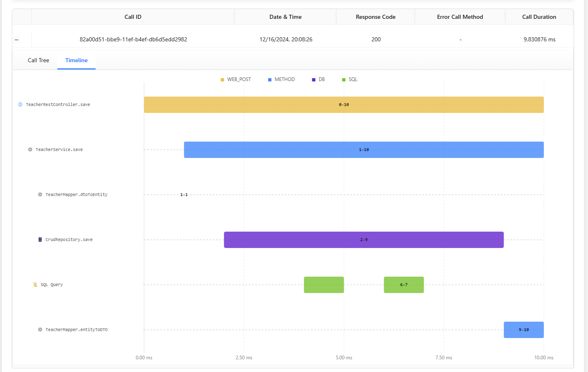
Task: Select the unlabeled green SQL bar
Action: [x=324, y=285]
